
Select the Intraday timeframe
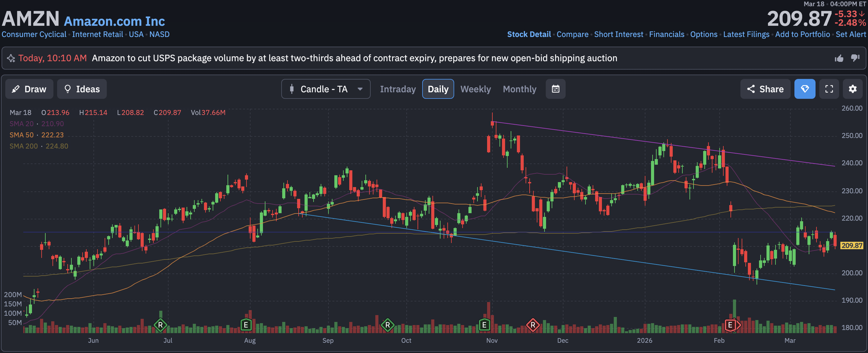click(x=398, y=89)
